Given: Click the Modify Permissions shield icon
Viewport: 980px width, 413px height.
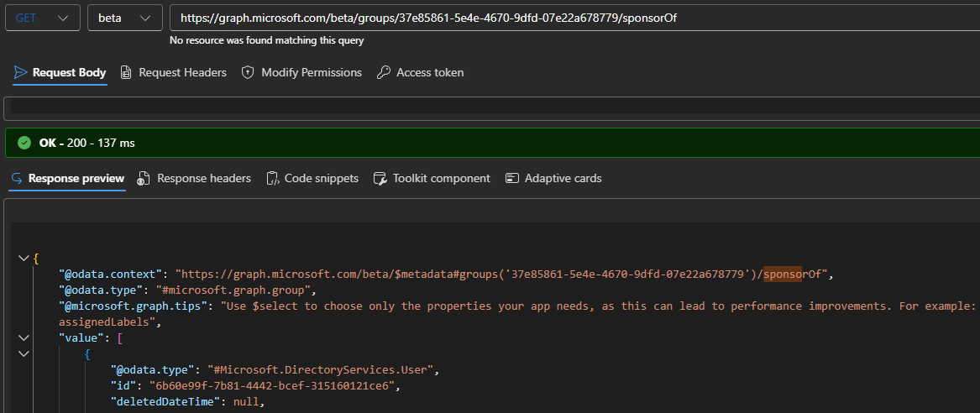Looking at the screenshot, I should pyautogui.click(x=248, y=72).
